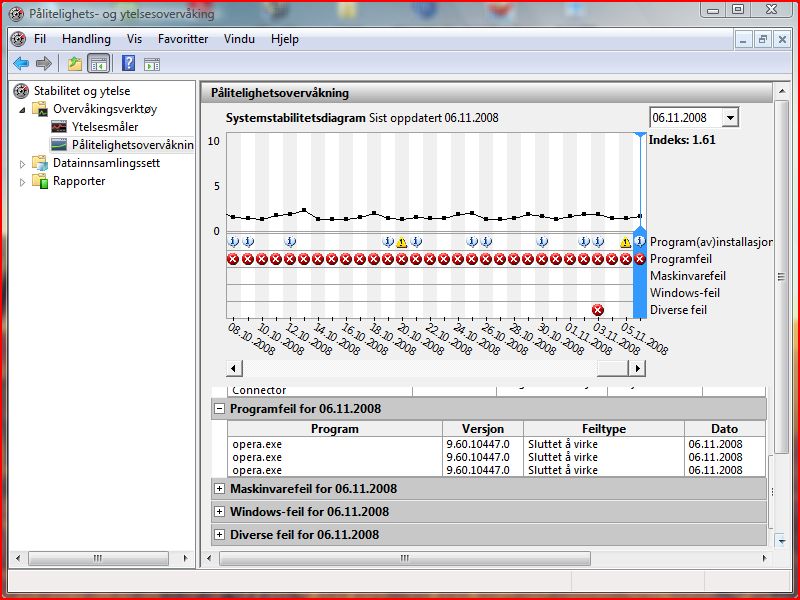Click the Overvåkingsverktøy folder icon

point(40,109)
